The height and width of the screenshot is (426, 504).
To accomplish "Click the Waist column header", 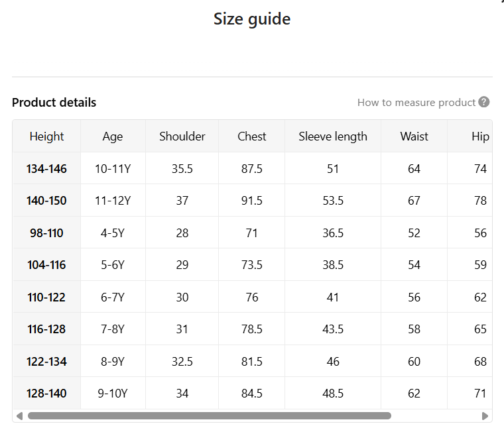I will tap(414, 136).
